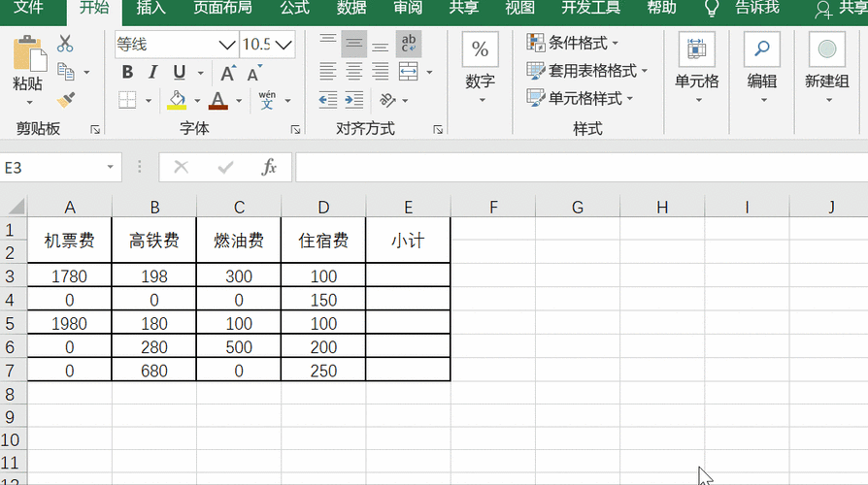Switch to the 公式 tab
The width and height of the screenshot is (868, 485).
[294, 8]
